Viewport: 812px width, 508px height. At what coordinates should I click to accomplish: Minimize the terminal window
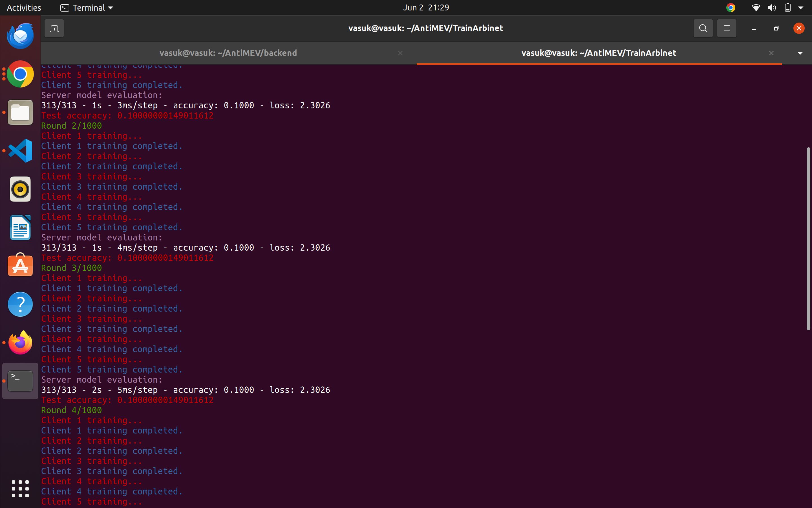[x=754, y=29]
